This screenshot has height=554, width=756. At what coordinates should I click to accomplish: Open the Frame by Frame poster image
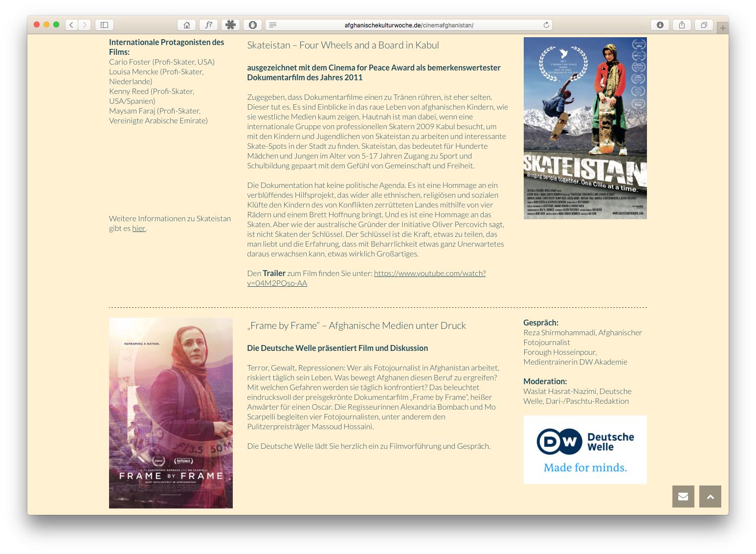(x=171, y=413)
